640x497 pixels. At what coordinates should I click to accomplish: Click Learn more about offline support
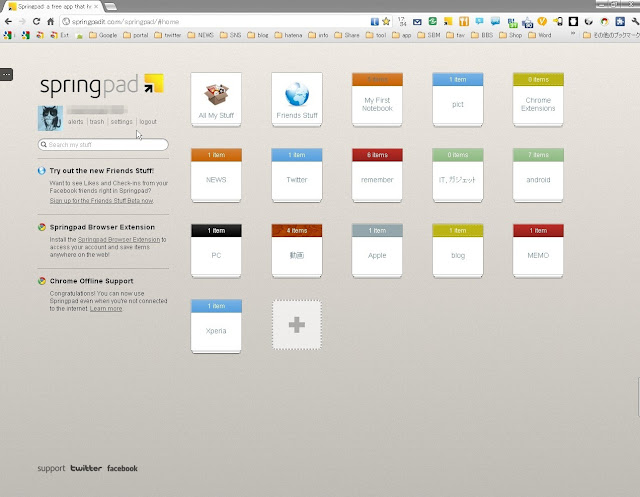click(x=106, y=308)
